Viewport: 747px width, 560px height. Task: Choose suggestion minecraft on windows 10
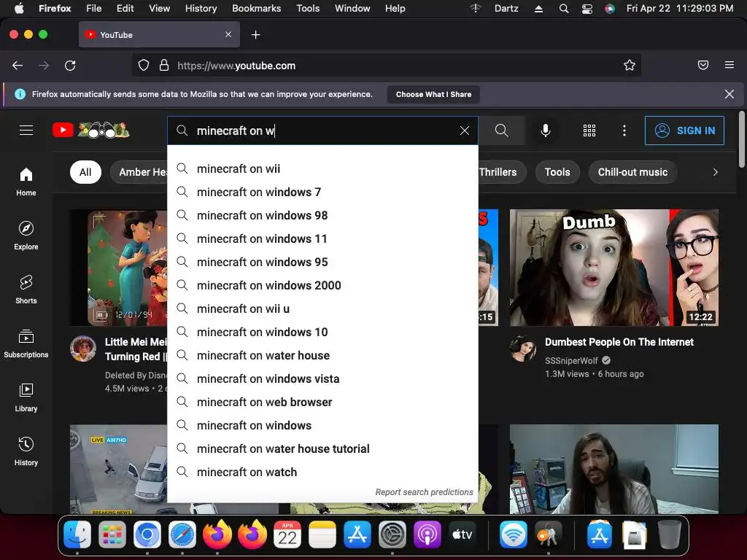click(322, 332)
